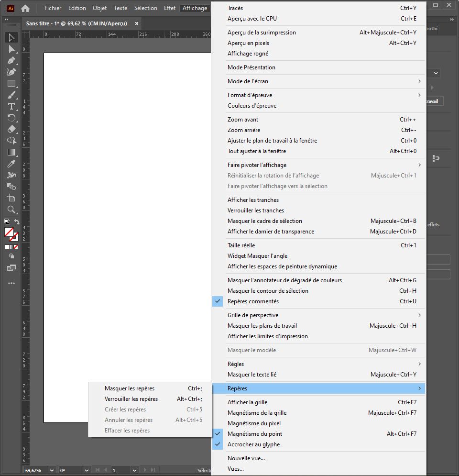Toggle Magnétisme de la grille

coord(318,413)
